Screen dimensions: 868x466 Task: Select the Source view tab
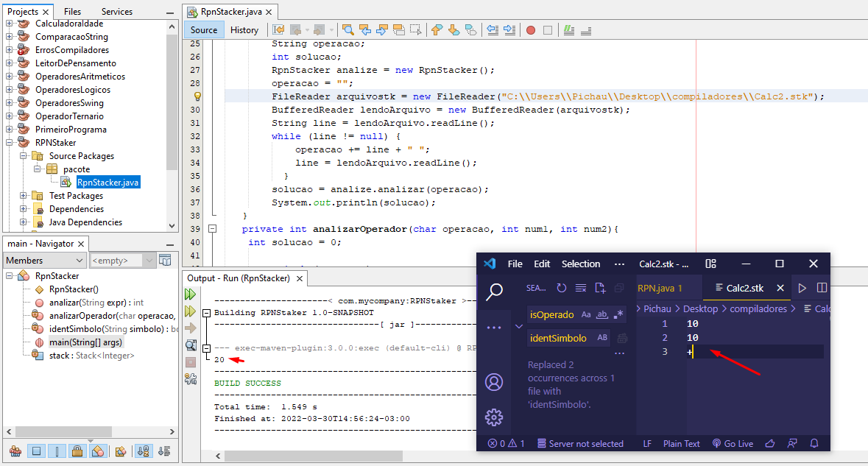[204, 30]
